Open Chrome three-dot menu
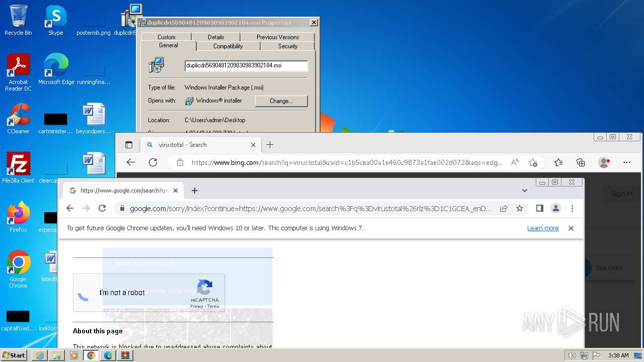 (572, 208)
